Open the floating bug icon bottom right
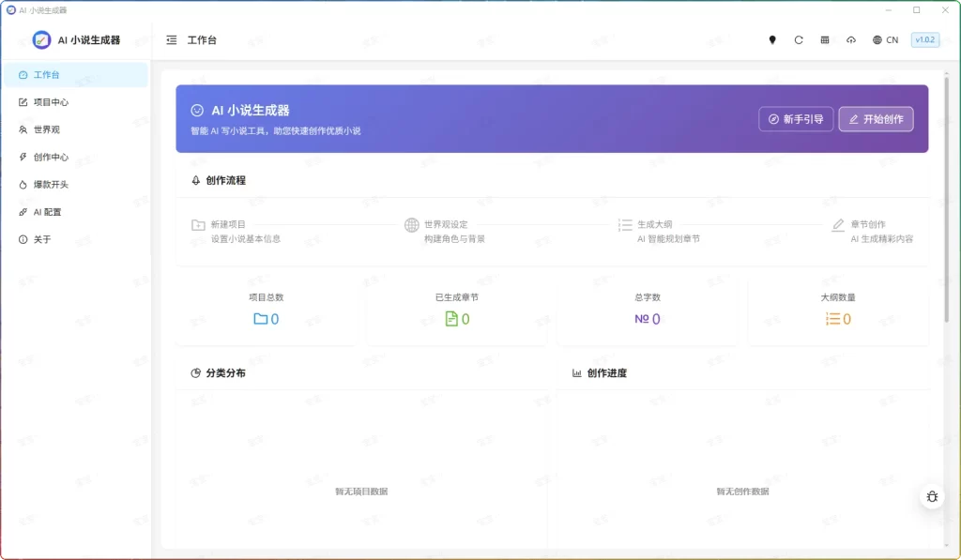 pyautogui.click(x=931, y=495)
